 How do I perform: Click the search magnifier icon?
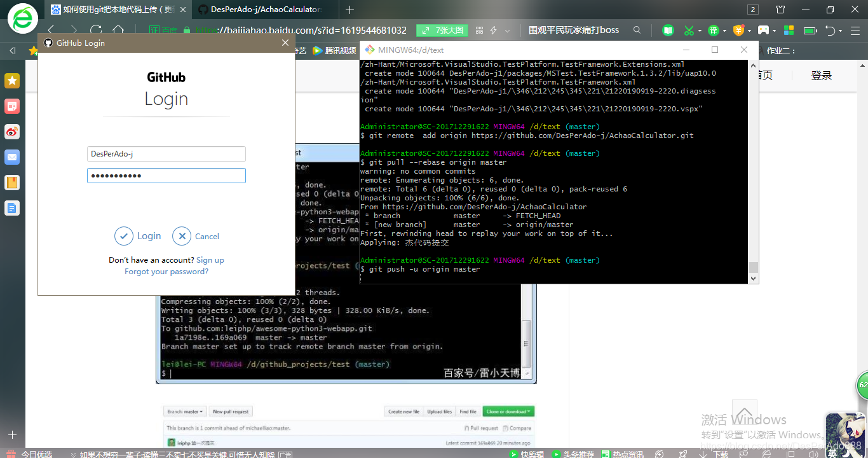637,30
